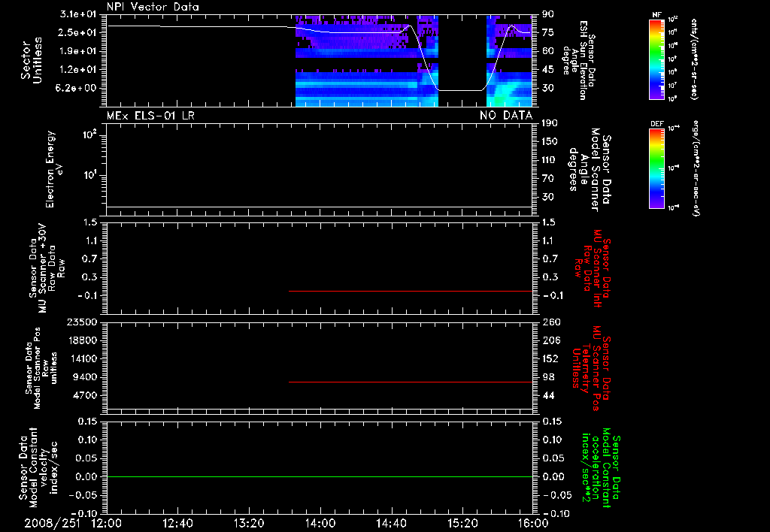Select the "MEx ELS-01 LR" panel title

coord(150,116)
